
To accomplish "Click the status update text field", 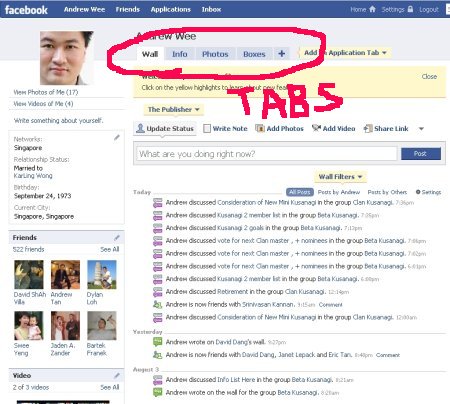I will coord(267,154).
